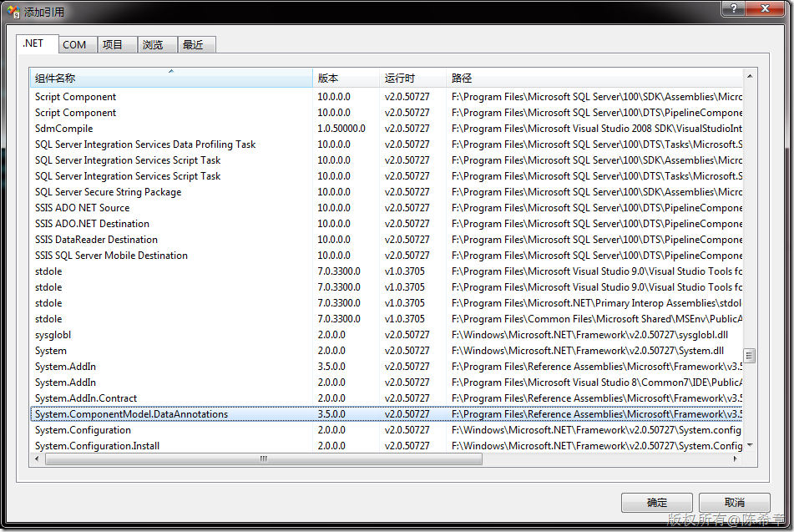
Task: Click the vertical scrollbar down arrow
Action: pyautogui.click(x=750, y=445)
